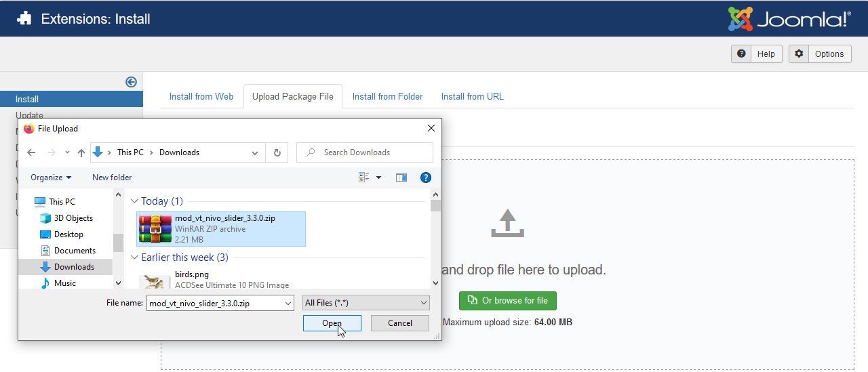Click the back arrow in File Upload dialog
Viewport: 868px width, 372px height.
(31, 152)
